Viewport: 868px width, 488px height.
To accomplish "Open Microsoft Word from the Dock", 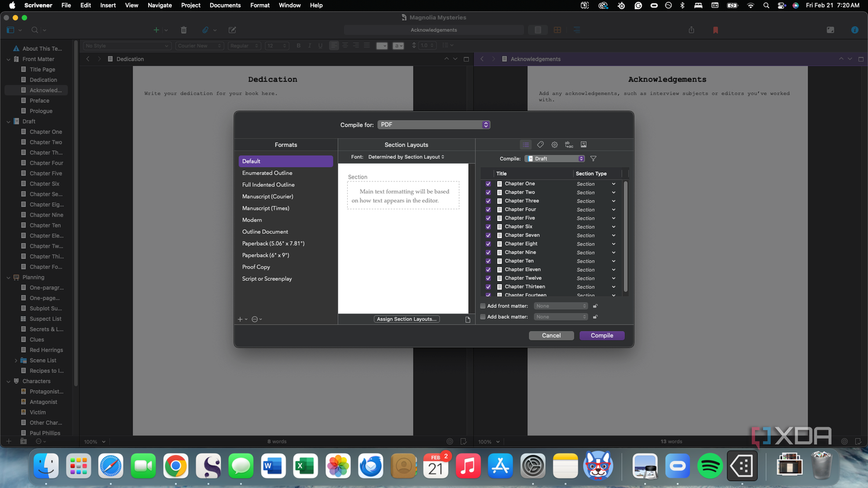I will (273, 465).
